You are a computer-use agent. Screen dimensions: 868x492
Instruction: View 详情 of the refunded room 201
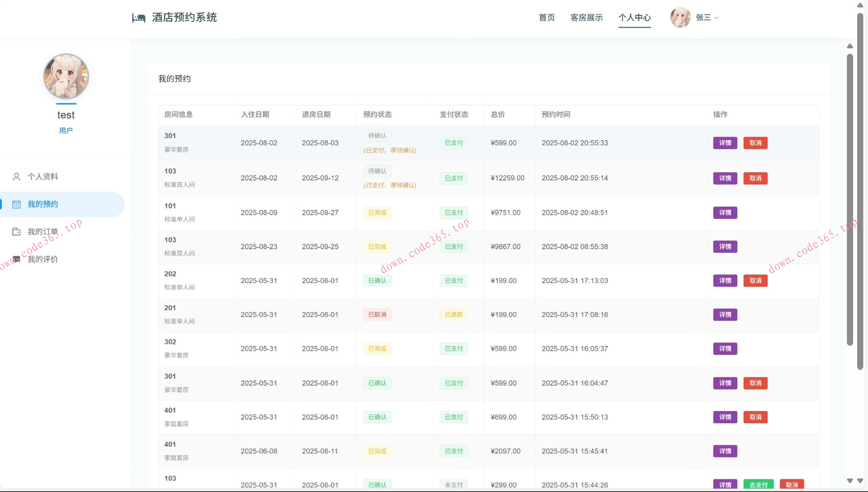click(725, 315)
